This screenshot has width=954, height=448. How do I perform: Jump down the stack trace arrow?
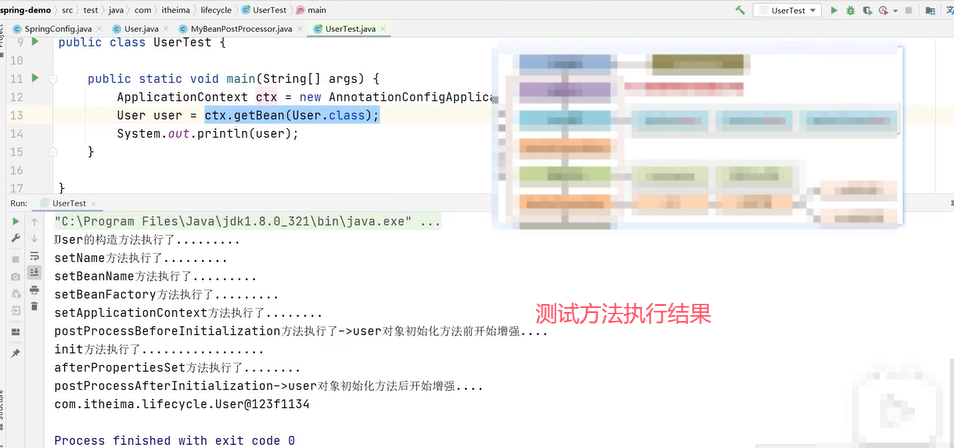tap(35, 238)
